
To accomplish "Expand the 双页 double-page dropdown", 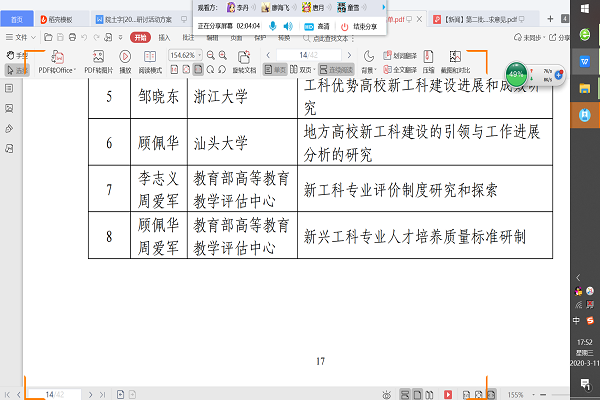I will click(304, 70).
